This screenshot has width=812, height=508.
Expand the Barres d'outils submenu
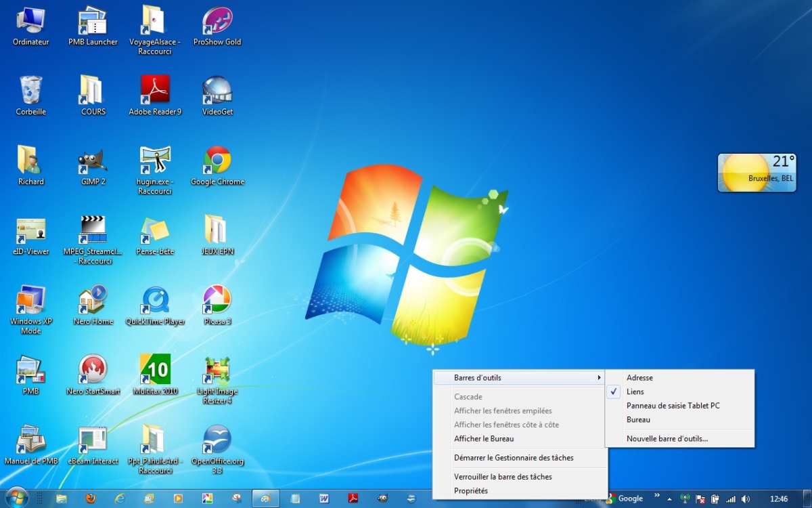520,377
